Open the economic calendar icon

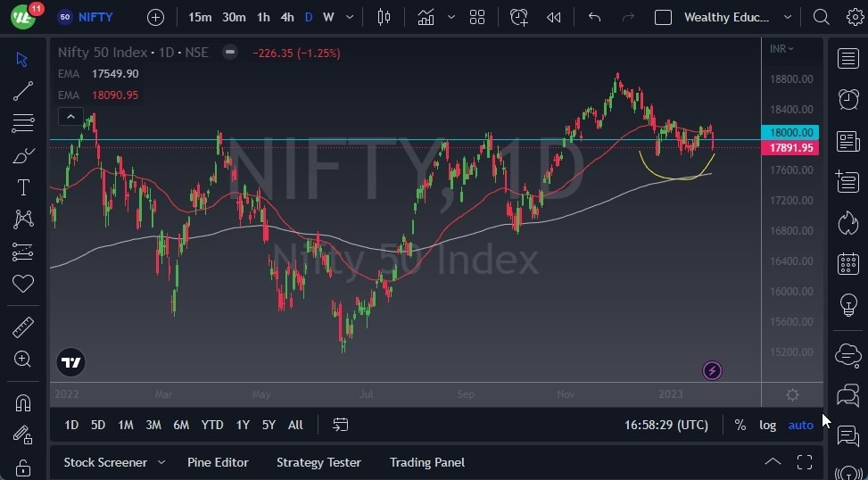pos(848,263)
